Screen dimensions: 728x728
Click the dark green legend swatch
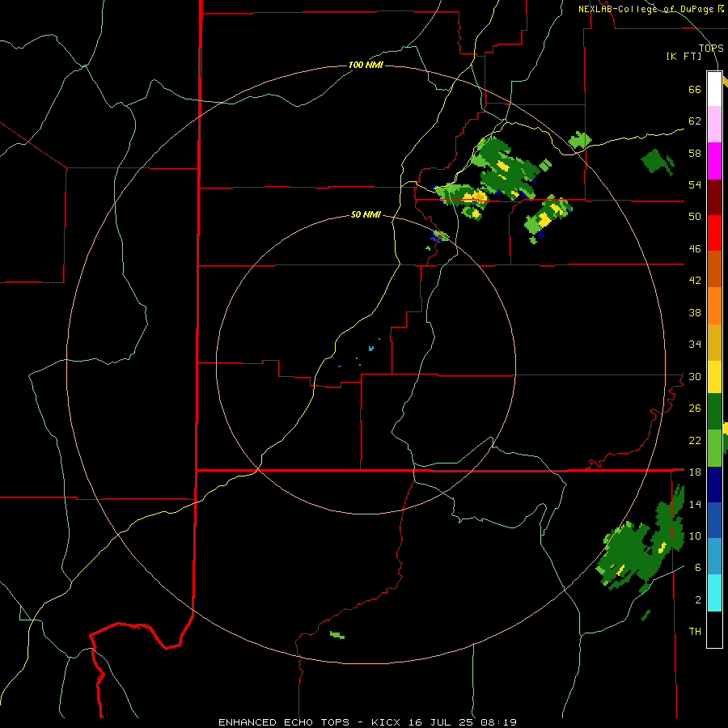714,412
